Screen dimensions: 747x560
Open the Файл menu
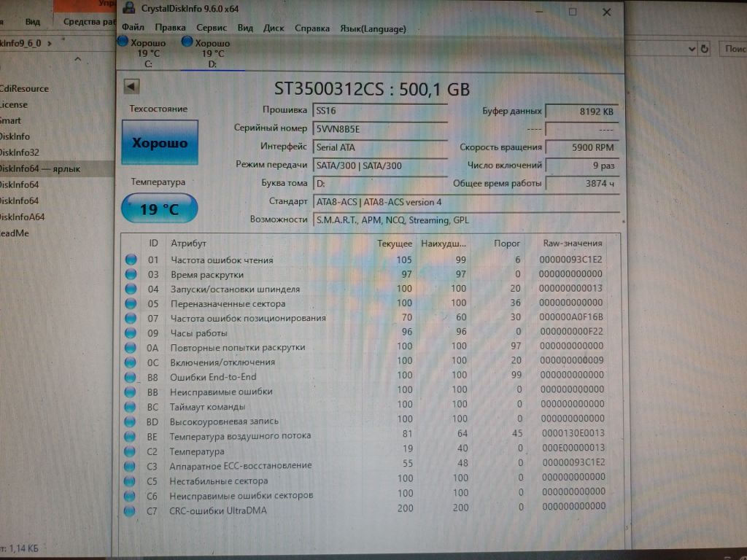(x=133, y=28)
